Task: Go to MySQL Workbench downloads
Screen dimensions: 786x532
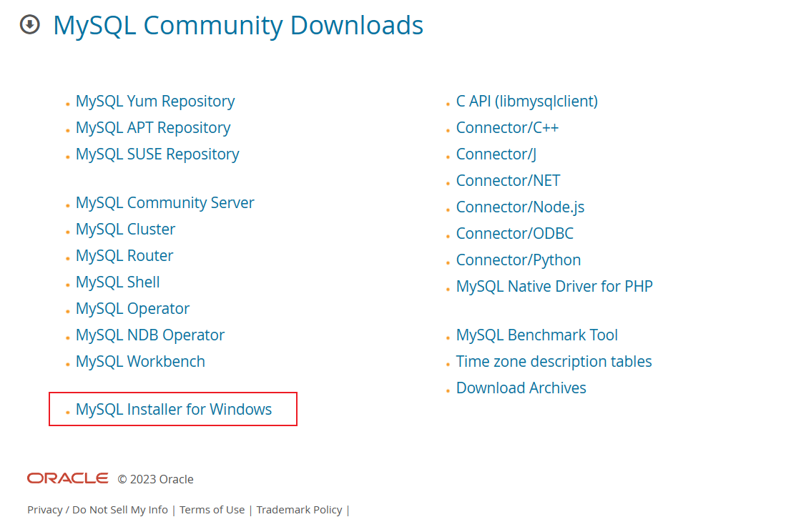Action: pyautogui.click(x=140, y=362)
